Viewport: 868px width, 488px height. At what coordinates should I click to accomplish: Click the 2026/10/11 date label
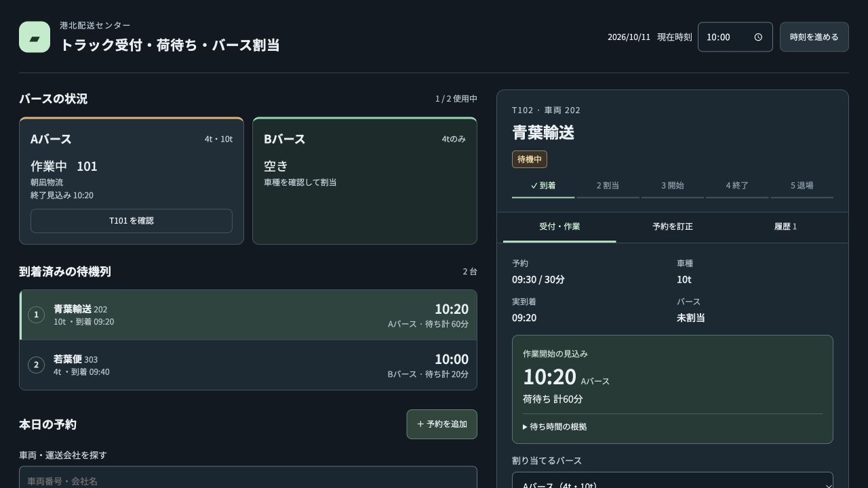coord(629,37)
